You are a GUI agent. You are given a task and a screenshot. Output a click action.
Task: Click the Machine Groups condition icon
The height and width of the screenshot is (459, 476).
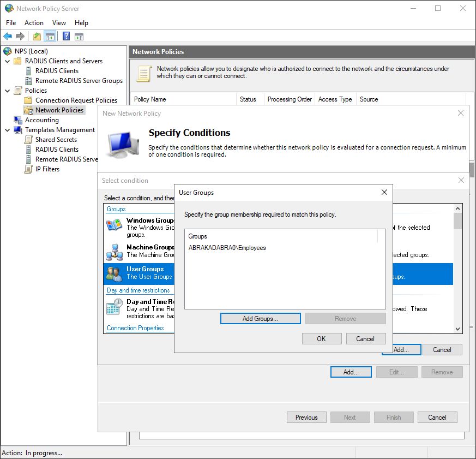(114, 253)
